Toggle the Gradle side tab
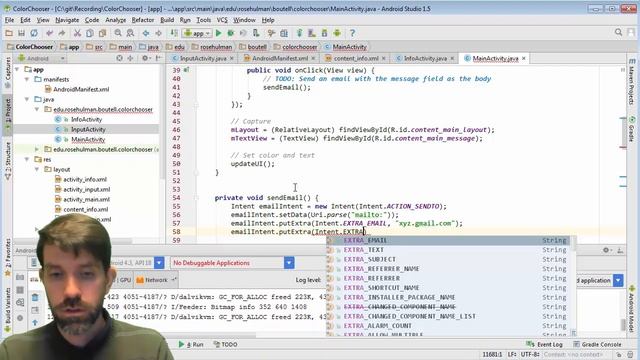The image size is (640, 360). (632, 129)
